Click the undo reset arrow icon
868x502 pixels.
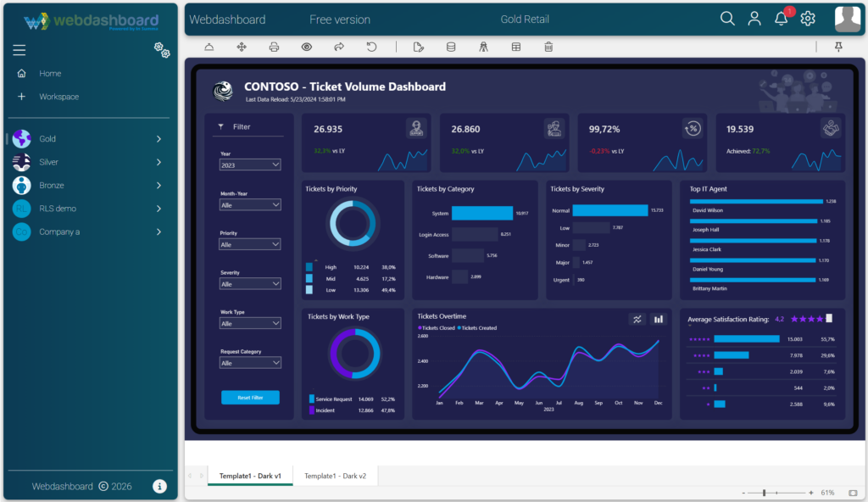click(x=371, y=47)
